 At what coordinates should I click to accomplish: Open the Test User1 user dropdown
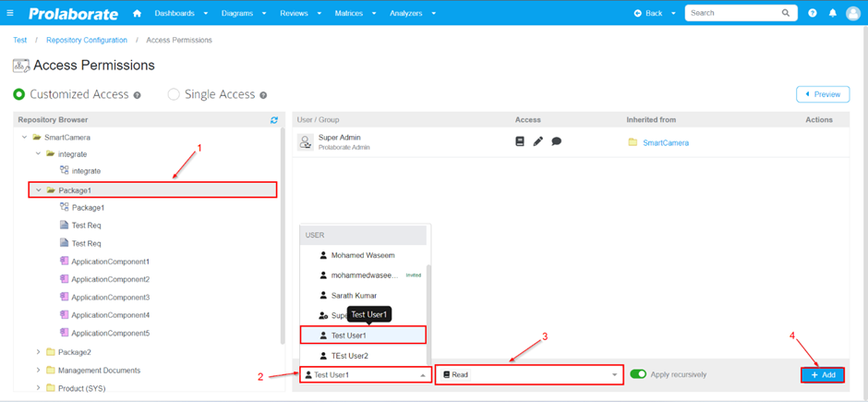pyautogui.click(x=366, y=375)
